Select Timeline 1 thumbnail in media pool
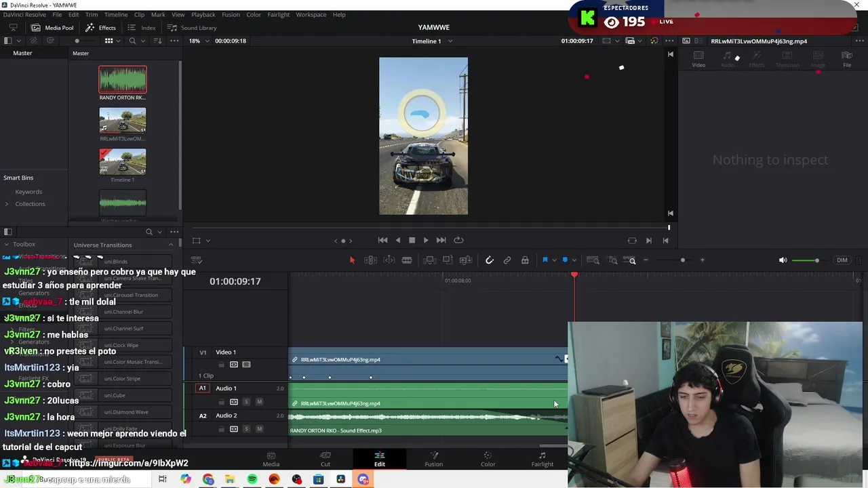The image size is (868, 488). pos(123,162)
